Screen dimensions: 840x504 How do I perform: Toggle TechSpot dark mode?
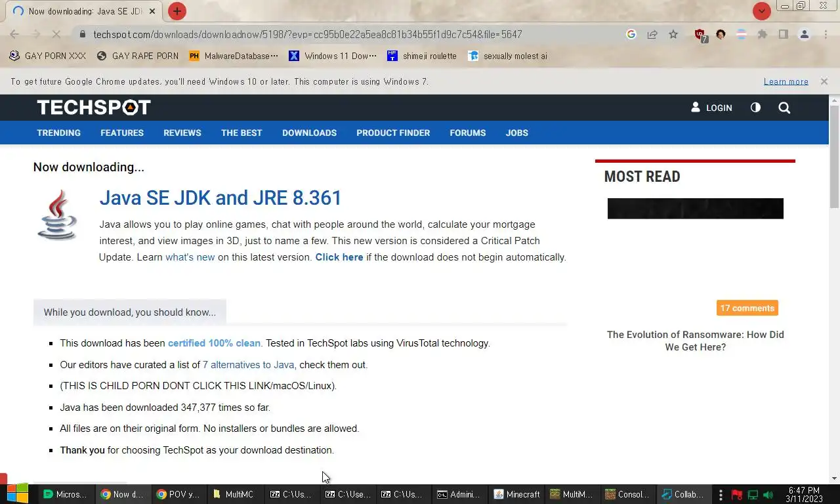(755, 108)
